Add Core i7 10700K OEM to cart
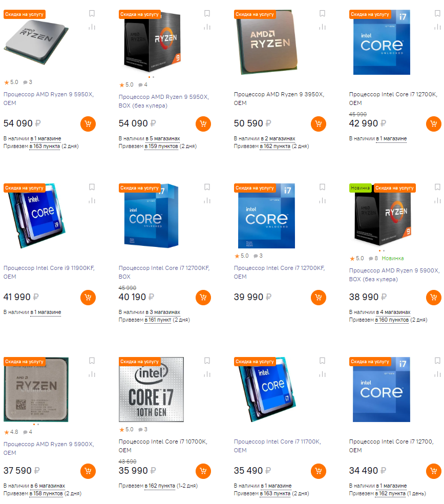 point(203,471)
